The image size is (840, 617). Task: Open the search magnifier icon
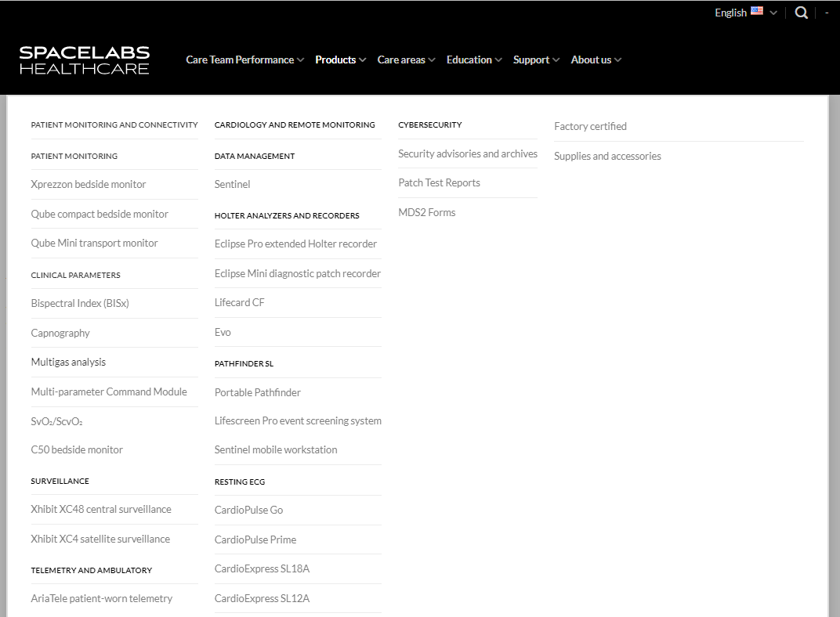(x=801, y=13)
